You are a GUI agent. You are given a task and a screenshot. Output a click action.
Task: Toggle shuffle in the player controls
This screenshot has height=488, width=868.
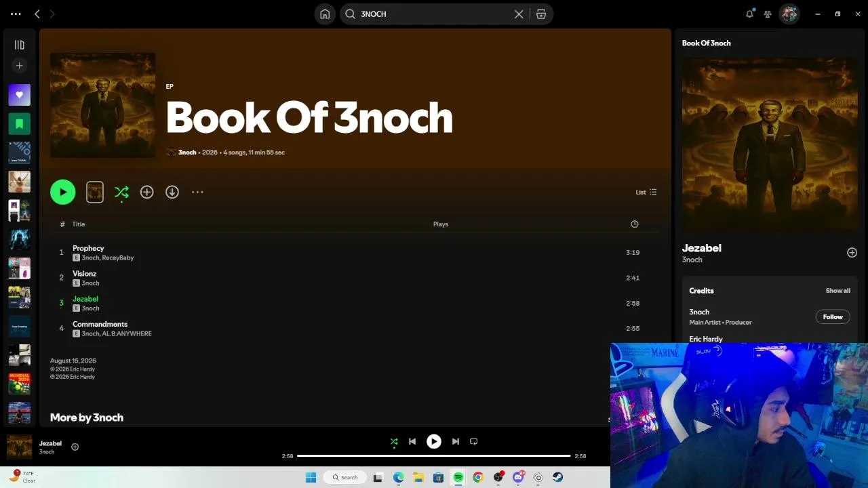(394, 442)
